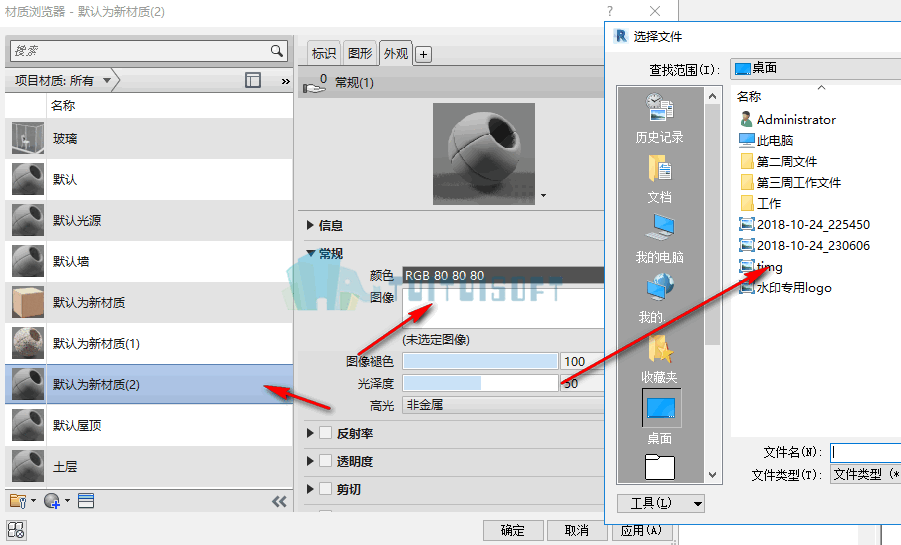The image size is (901, 545).
Task: Click the 确定 button
Action: (x=513, y=530)
